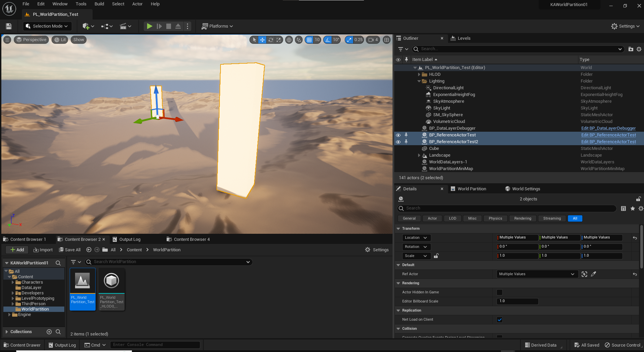
Task: Open the Rotation type dropdown
Action: click(416, 247)
